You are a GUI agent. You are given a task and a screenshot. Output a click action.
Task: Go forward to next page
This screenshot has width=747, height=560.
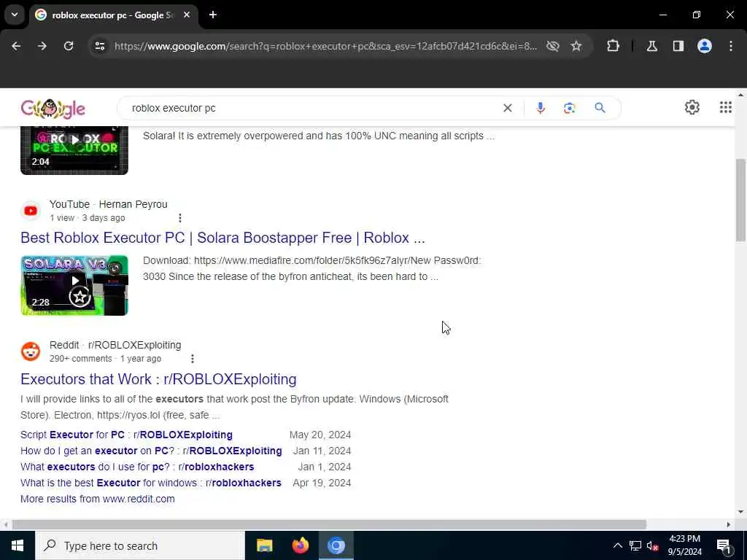pos(42,46)
